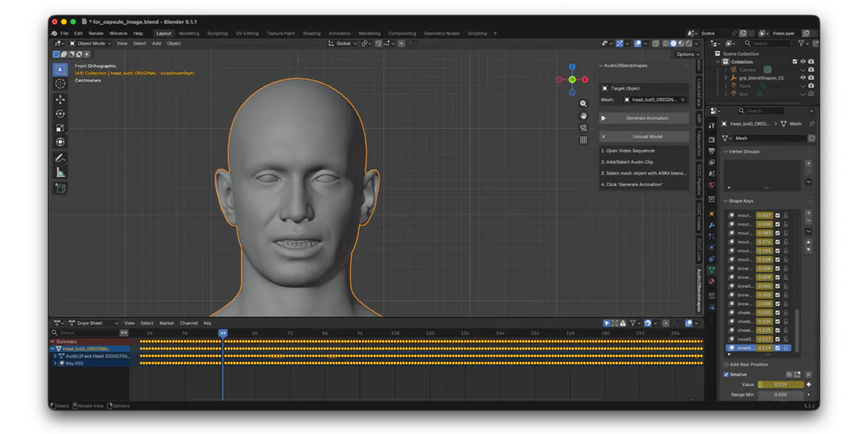Select the Measure tool

coord(60,172)
